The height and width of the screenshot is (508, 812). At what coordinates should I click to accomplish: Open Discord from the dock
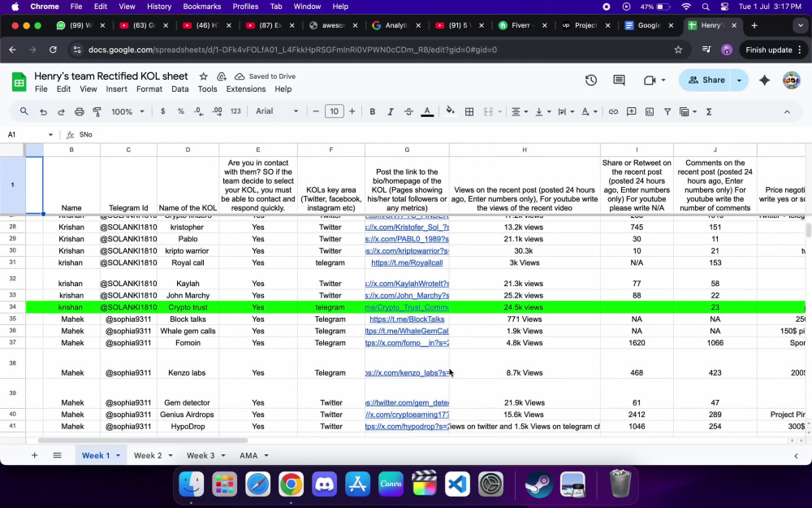point(325,484)
